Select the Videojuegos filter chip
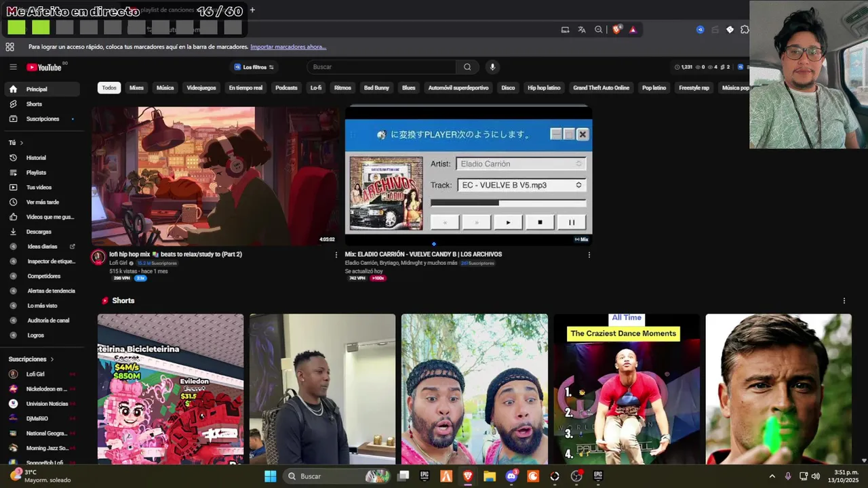 [201, 88]
